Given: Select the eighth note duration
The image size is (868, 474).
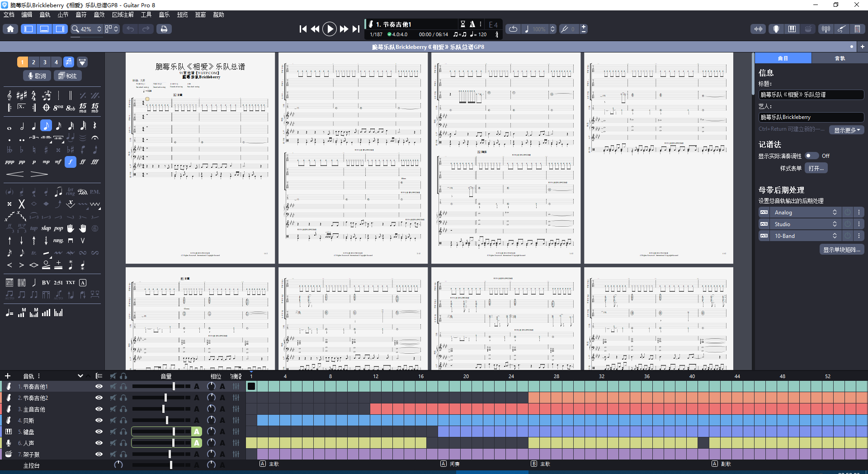Looking at the screenshot, I should tap(46, 126).
